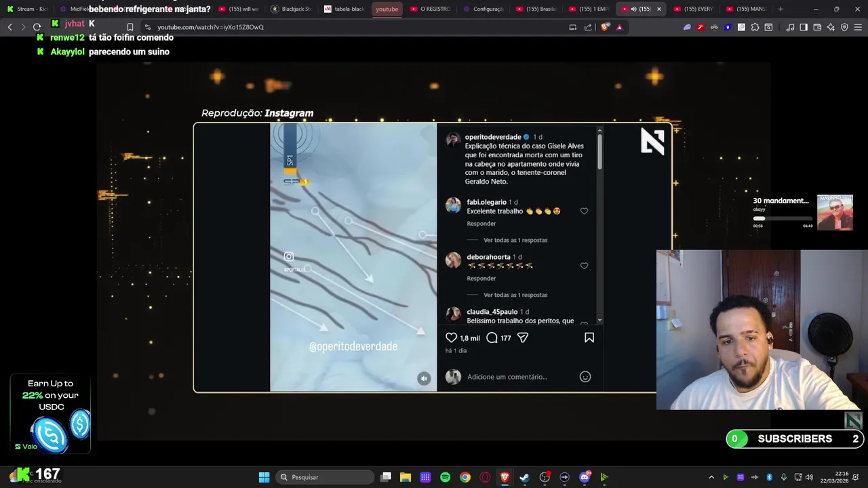The width and height of the screenshot is (868, 488).
Task: Reply to deborahoorta with Responder
Action: (x=481, y=279)
